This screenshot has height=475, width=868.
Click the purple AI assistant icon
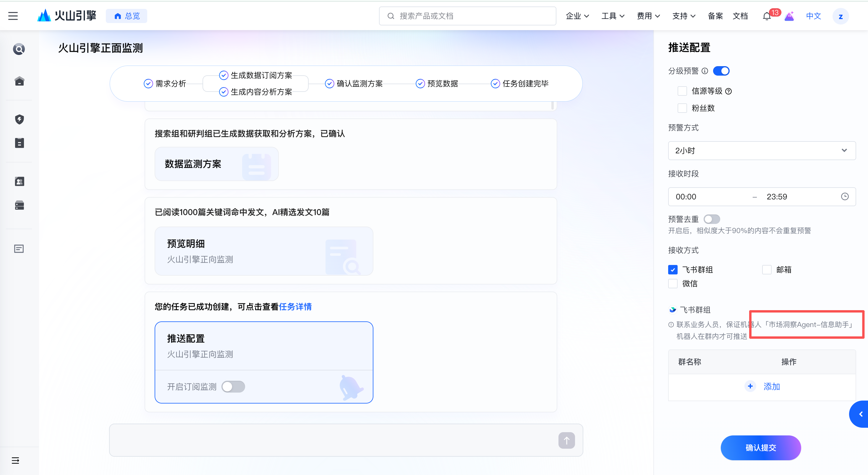(x=789, y=16)
